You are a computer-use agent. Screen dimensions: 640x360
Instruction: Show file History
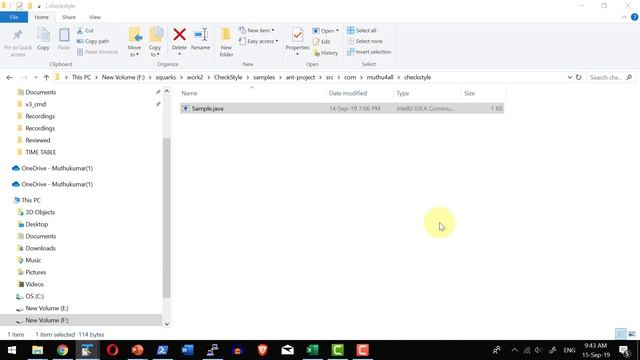pos(325,53)
